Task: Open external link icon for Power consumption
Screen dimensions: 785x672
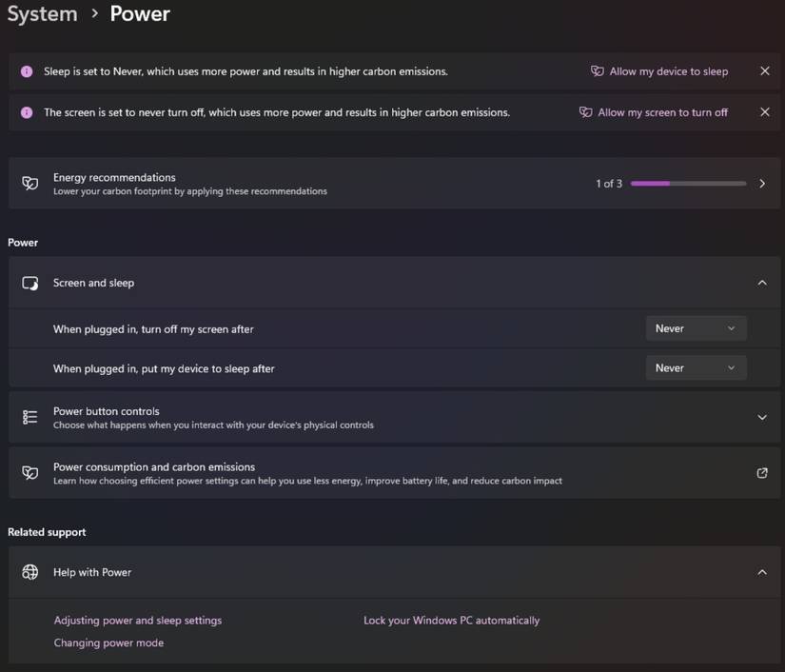Action: point(761,473)
